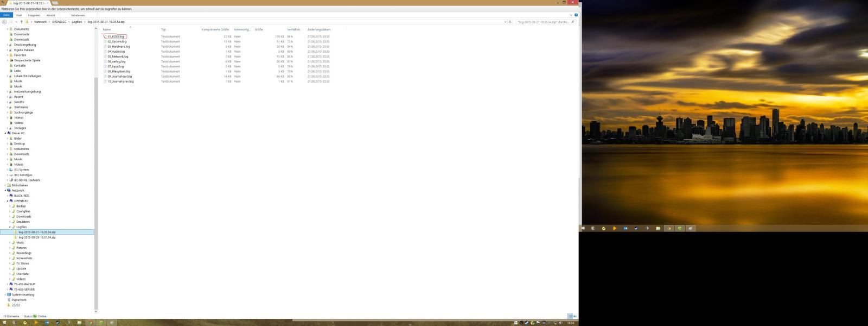The image size is (868, 326).
Task: Go back with the left arrow button
Action: [4, 22]
